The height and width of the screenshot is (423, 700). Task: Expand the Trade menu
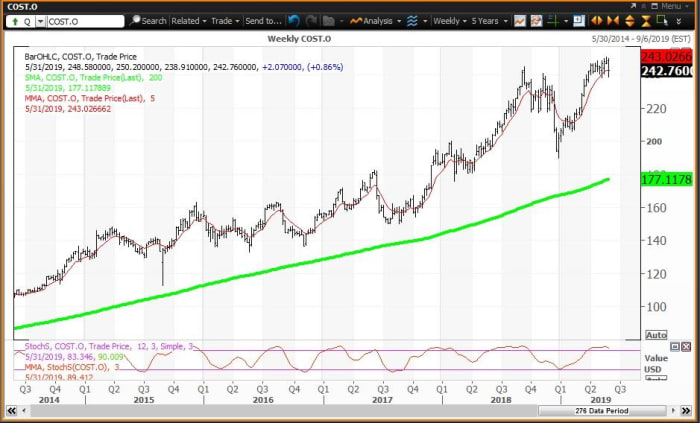pos(225,21)
